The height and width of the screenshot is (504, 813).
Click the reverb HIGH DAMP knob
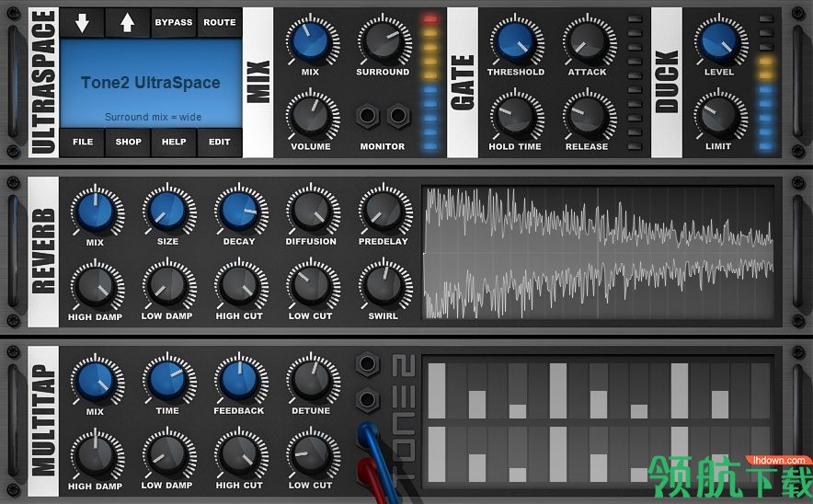[96, 285]
